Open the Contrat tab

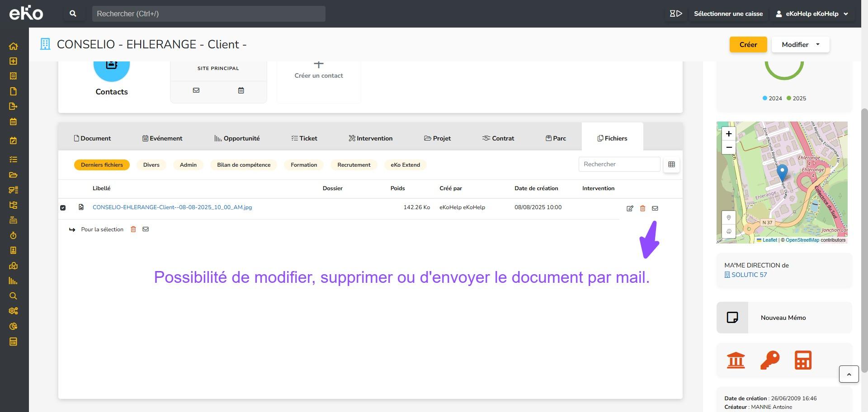click(498, 138)
